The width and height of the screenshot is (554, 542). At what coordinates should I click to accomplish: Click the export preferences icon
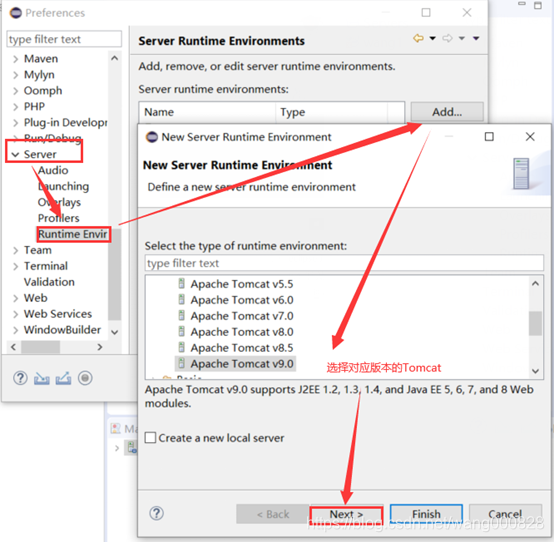pyautogui.click(x=63, y=378)
